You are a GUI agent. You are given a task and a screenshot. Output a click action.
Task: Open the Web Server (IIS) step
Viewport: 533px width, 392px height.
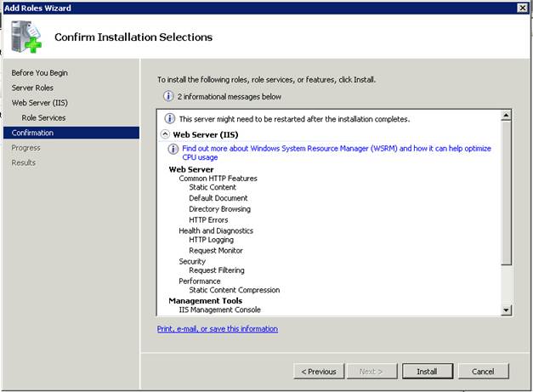[39, 103]
